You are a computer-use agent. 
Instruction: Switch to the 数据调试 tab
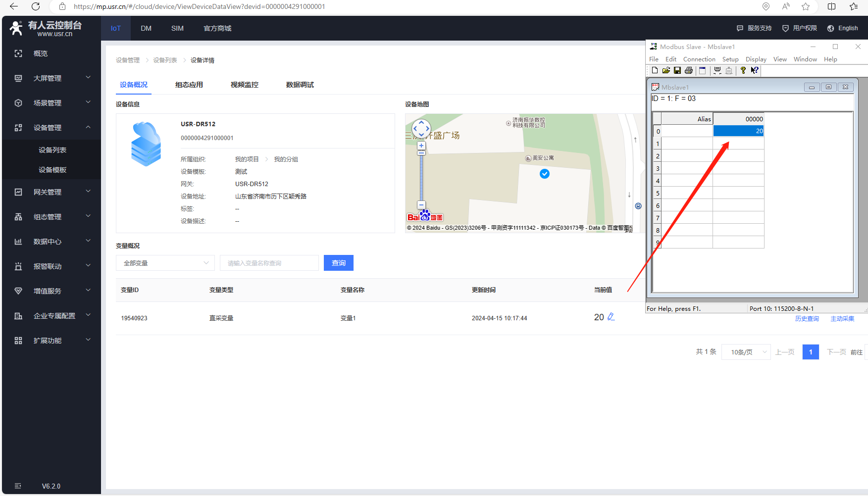(x=300, y=85)
